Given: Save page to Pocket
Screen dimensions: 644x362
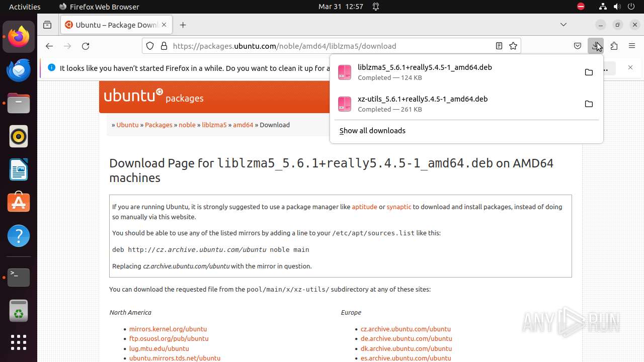Looking at the screenshot, I should (x=578, y=46).
